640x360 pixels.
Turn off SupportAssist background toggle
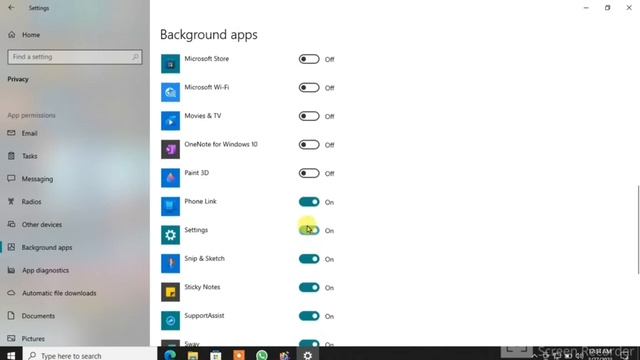click(x=309, y=316)
